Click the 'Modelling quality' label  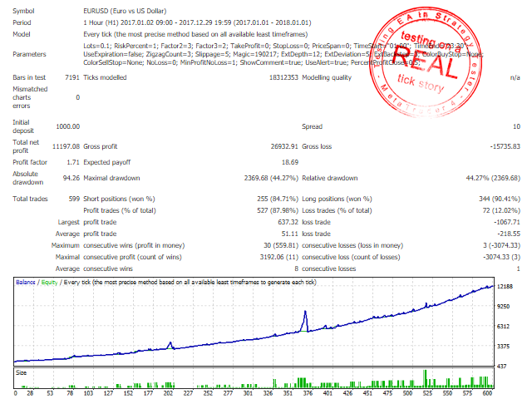[327, 77]
